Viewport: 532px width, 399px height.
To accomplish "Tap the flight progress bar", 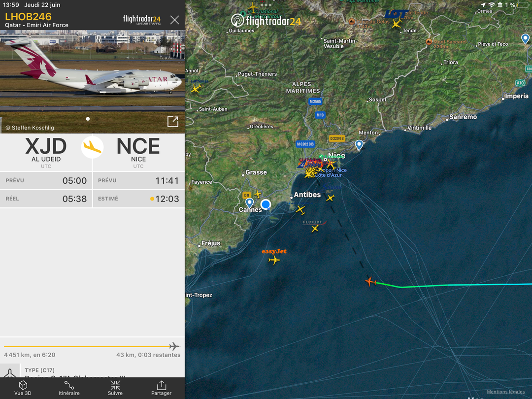I will coord(92,346).
